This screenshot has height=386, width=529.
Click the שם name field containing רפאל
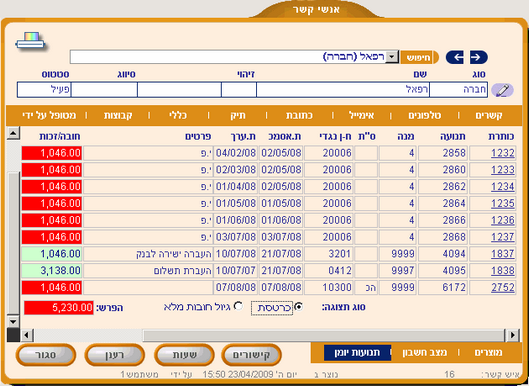(343, 90)
